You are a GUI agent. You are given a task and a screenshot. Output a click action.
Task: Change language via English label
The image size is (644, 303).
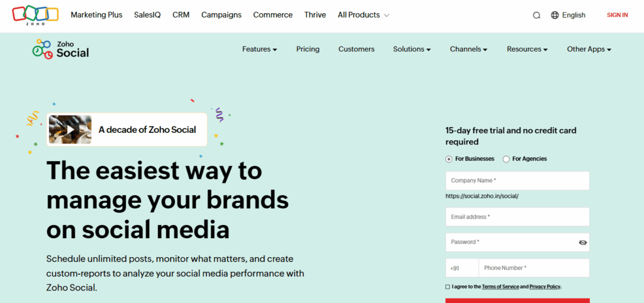point(574,15)
